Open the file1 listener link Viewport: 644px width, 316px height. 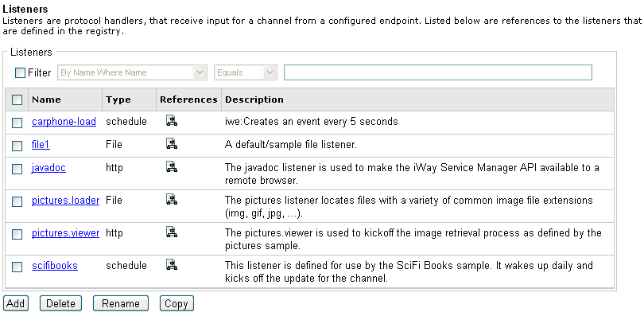coord(41,145)
